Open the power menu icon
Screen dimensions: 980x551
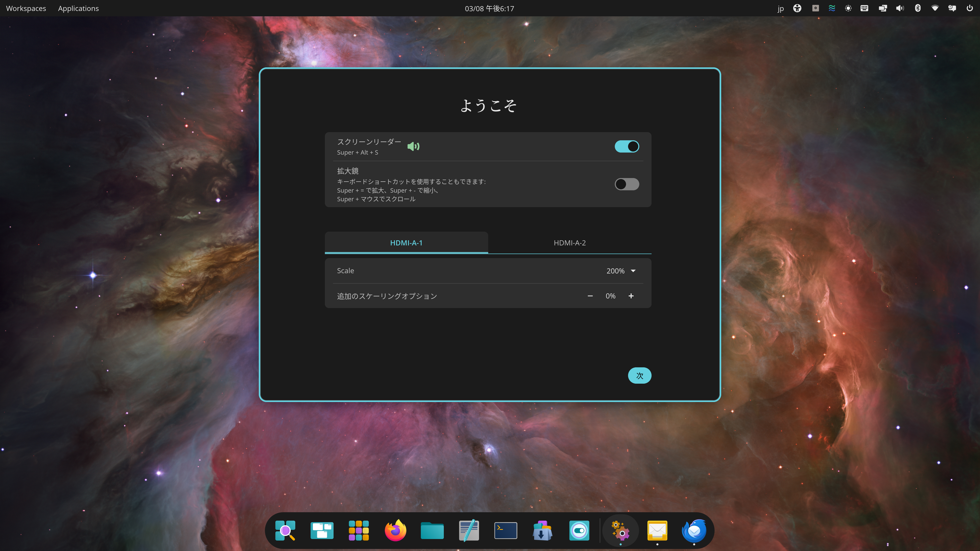(x=969, y=8)
